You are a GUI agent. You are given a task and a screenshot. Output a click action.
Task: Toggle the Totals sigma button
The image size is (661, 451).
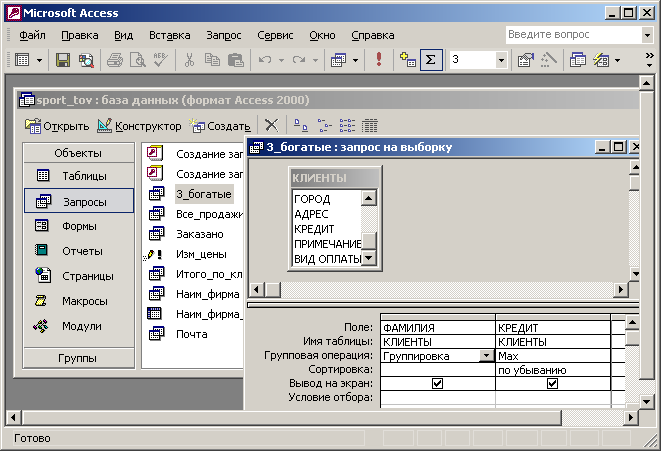pyautogui.click(x=431, y=60)
